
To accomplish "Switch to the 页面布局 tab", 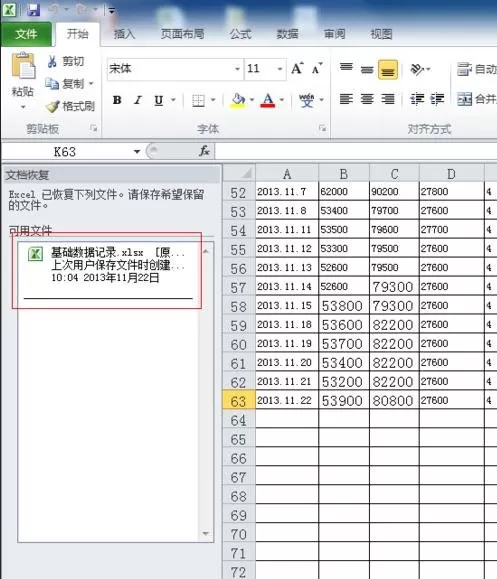I will point(182,34).
